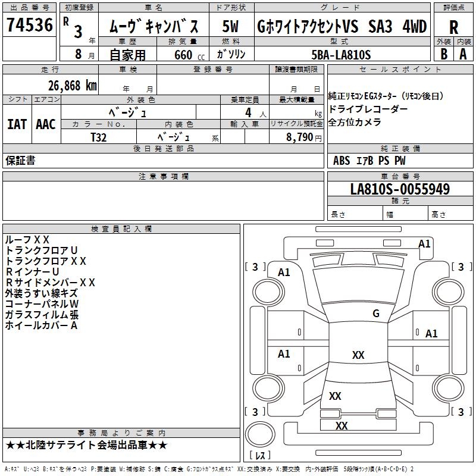The height and width of the screenshot is (476, 476).
Task: Click the spare tire circle above レス
Action: pyautogui.click(x=260, y=434)
